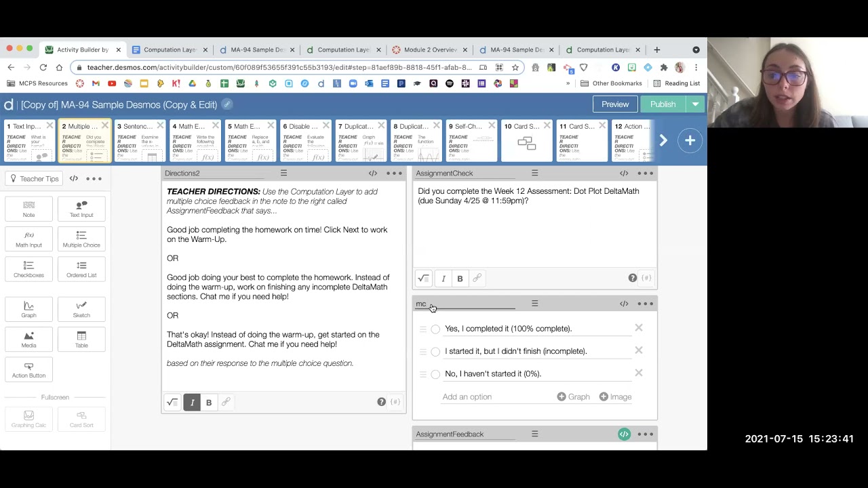Open AssignmentFeedback more options menu
Image resolution: width=868 pixels, height=488 pixels.
(x=645, y=434)
